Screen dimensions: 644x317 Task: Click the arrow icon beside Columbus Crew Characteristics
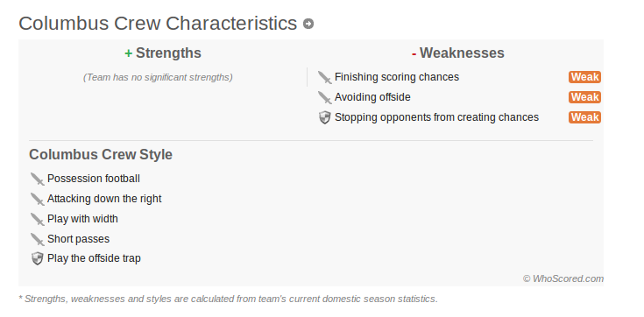click(308, 24)
